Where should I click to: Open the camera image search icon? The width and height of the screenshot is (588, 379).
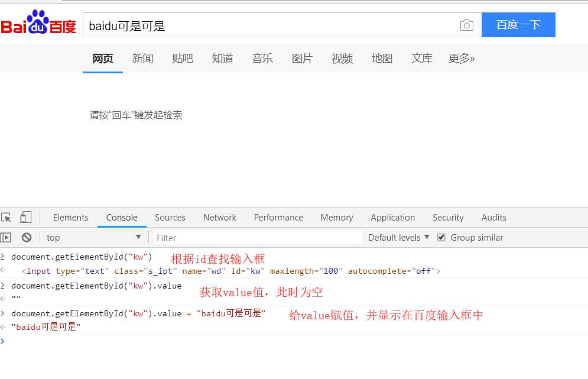click(x=466, y=25)
